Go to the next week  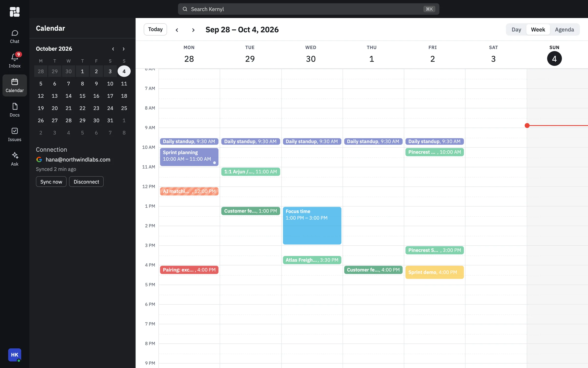193,30
